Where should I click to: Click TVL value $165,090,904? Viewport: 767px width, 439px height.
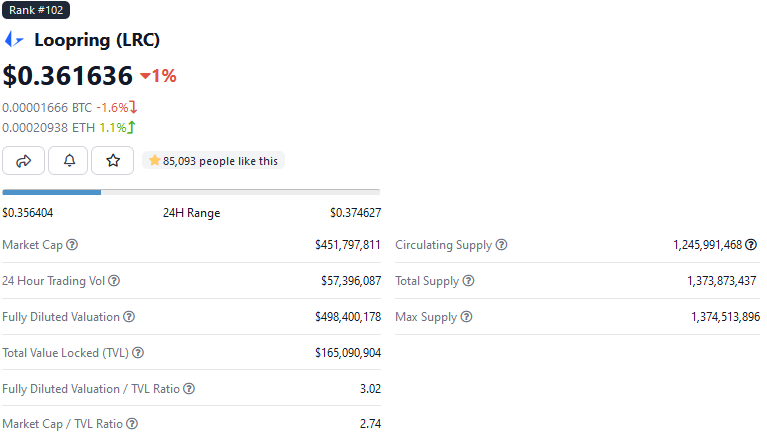[x=348, y=353]
